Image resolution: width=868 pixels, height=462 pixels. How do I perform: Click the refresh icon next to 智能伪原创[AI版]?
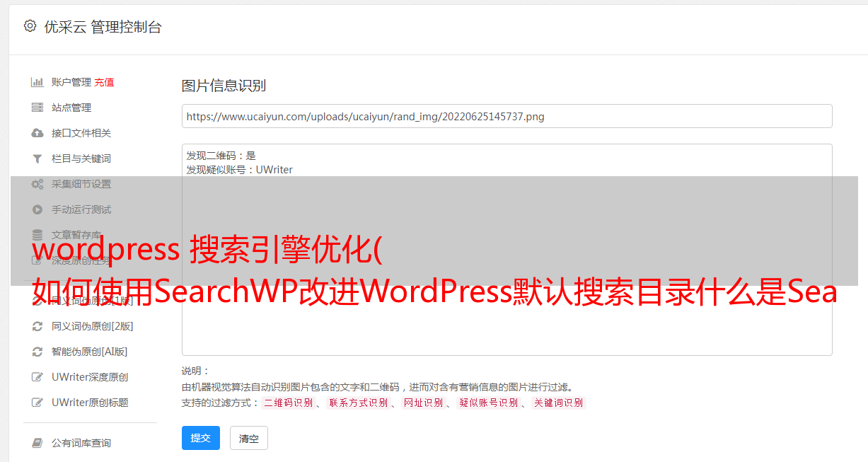37,352
